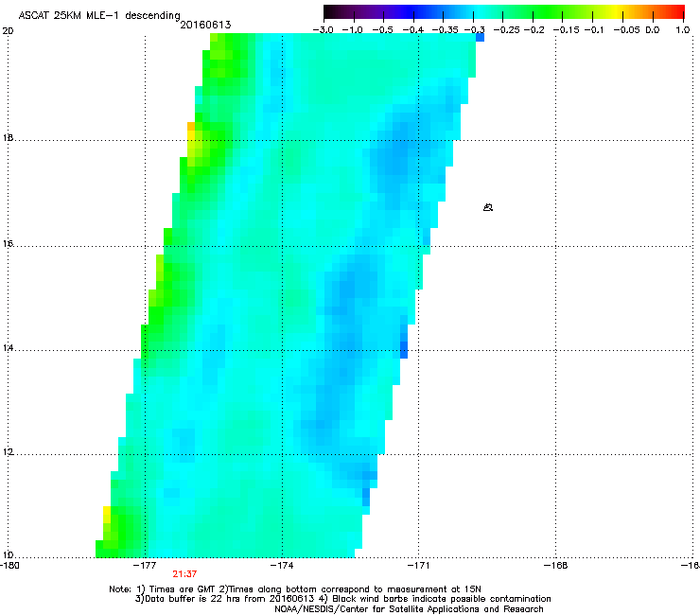Click the longitude axis label -177
The width and height of the screenshot is (700, 615).
[x=146, y=566]
